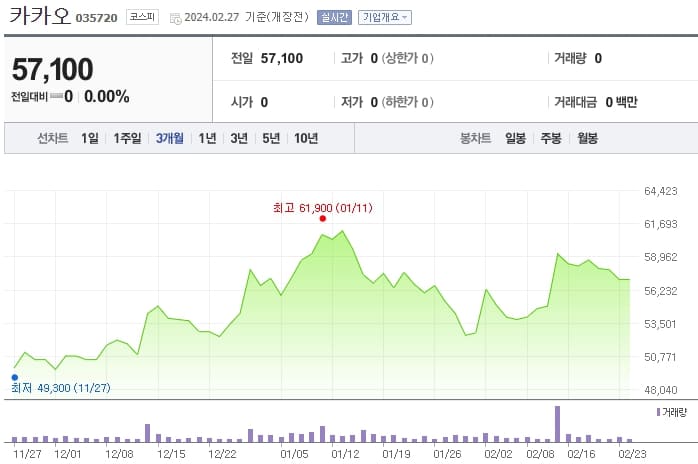Select the 1년 line chart tab

(x=207, y=138)
